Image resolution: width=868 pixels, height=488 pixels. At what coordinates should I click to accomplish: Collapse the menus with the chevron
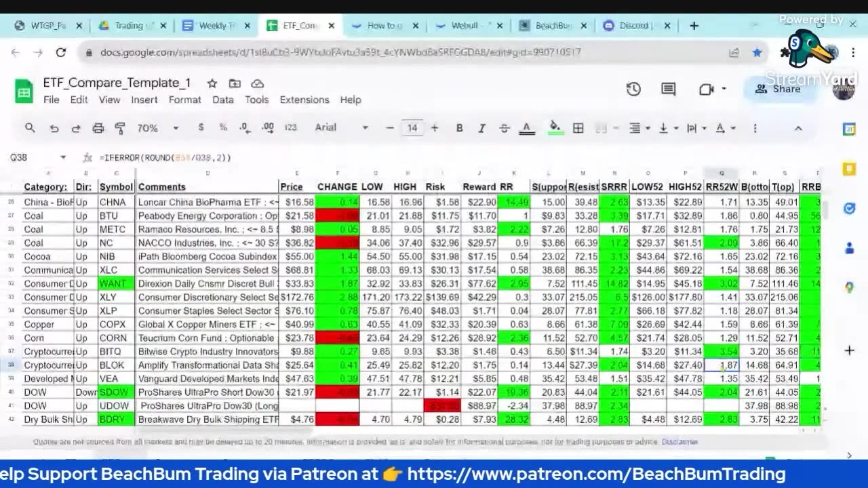pyautogui.click(x=798, y=127)
